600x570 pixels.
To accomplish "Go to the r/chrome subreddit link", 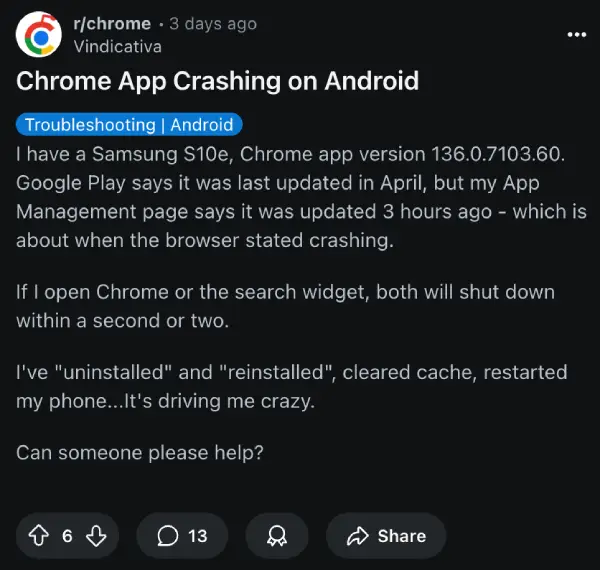I will pos(112,24).
